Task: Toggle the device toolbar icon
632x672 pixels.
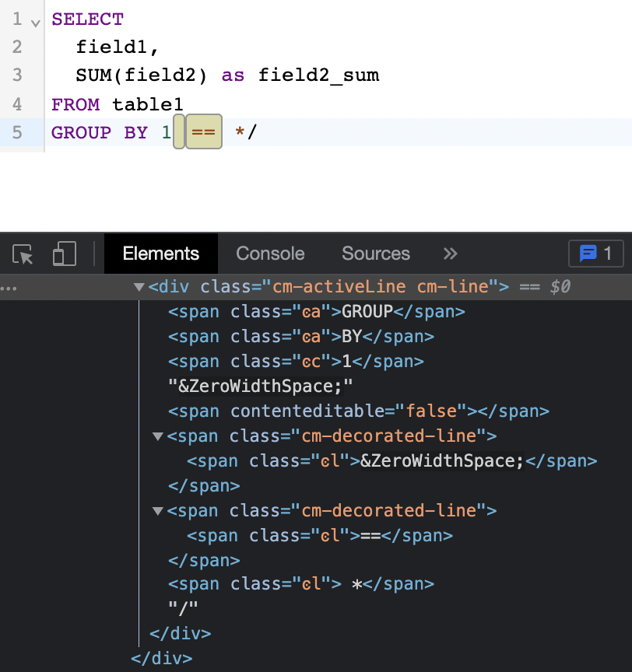Action: (65, 253)
